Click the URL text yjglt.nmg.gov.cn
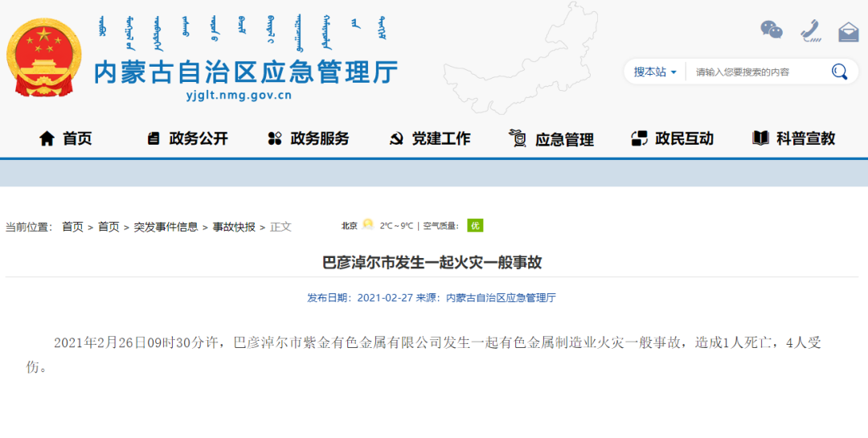Viewport: 868px width, 438px height. coord(240,96)
